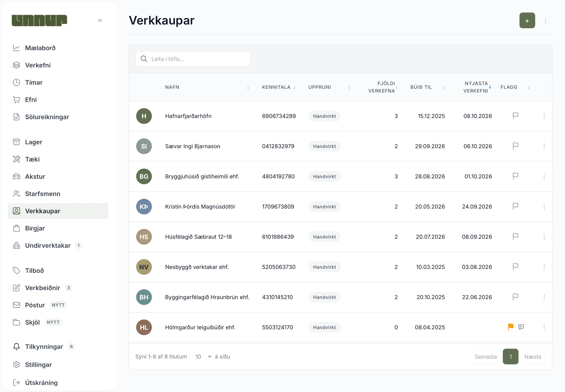The height and width of the screenshot is (392, 565).
Task: Click the Tæki tools icon
Action: coord(16,159)
